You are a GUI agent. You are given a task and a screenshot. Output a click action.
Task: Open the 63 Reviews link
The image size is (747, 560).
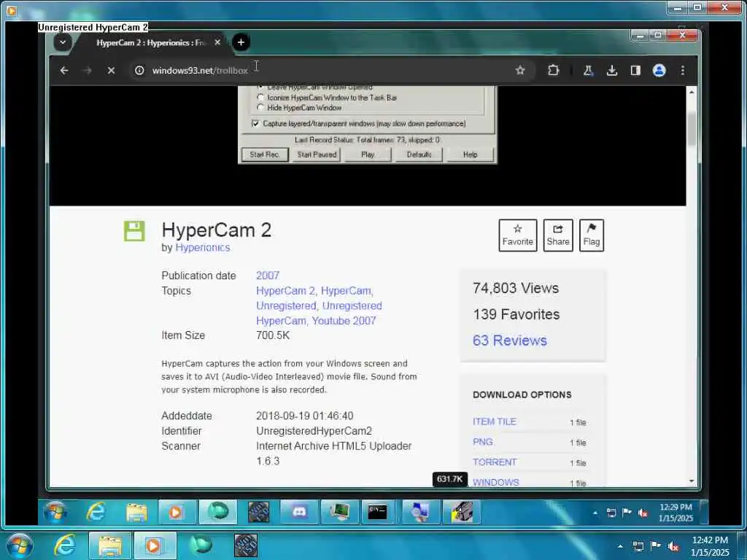(x=510, y=341)
